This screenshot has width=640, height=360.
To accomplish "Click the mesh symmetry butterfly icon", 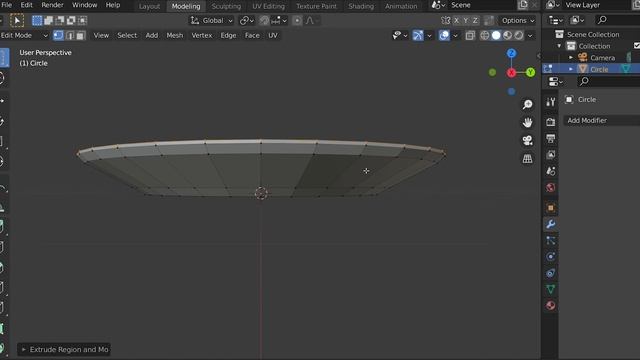I will (446, 20).
